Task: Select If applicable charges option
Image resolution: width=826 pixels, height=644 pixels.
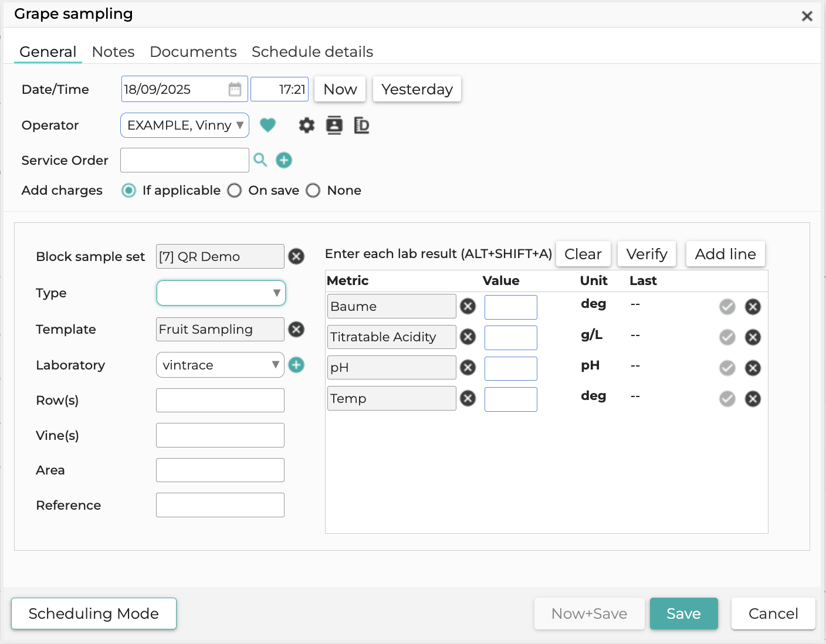Action: click(x=128, y=191)
